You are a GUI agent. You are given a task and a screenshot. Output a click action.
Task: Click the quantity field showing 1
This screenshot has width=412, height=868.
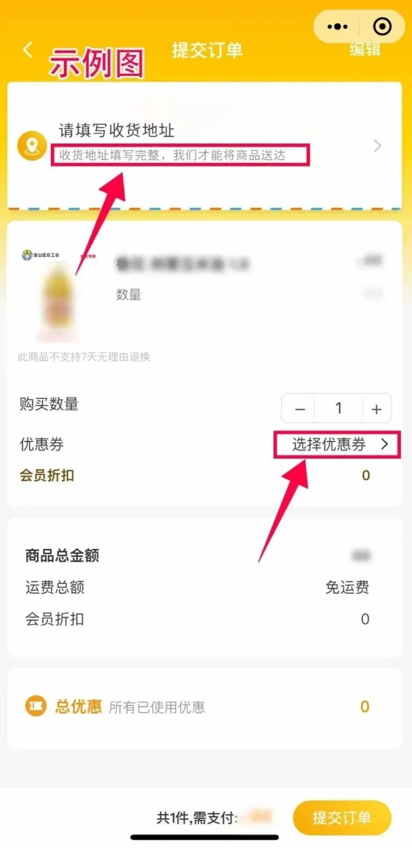coord(339,409)
